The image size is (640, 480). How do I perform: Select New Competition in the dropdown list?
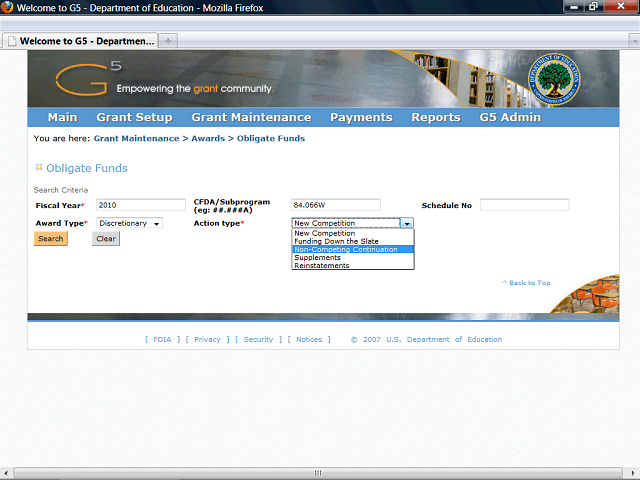[353, 233]
